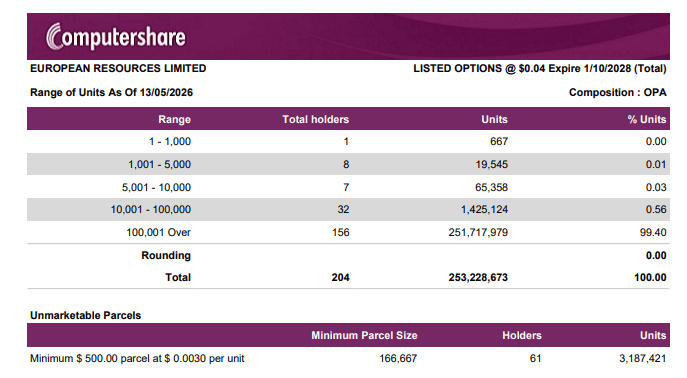This screenshot has width=687, height=378.
Task: Select the Range column header
Action: (x=174, y=119)
